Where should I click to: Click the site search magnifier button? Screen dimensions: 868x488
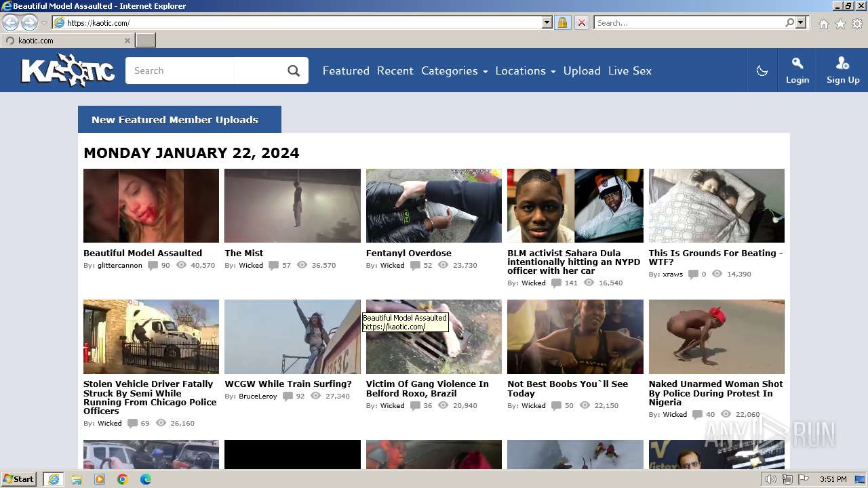tap(294, 70)
